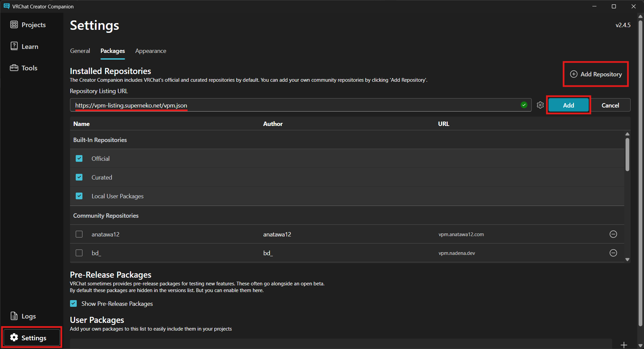Maximize the Creator Companion window
Screen dimensions: 644x349
click(614, 6)
